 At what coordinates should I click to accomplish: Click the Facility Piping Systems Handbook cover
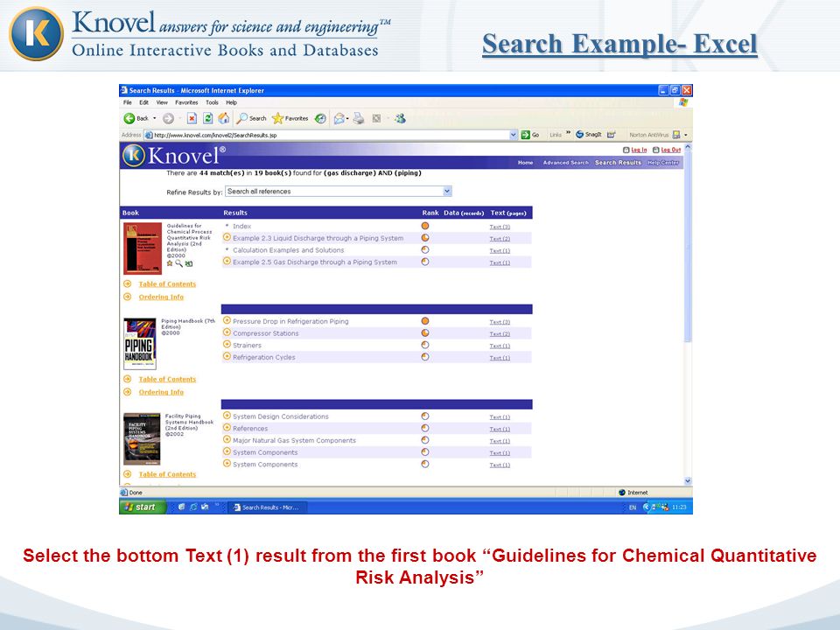click(142, 438)
